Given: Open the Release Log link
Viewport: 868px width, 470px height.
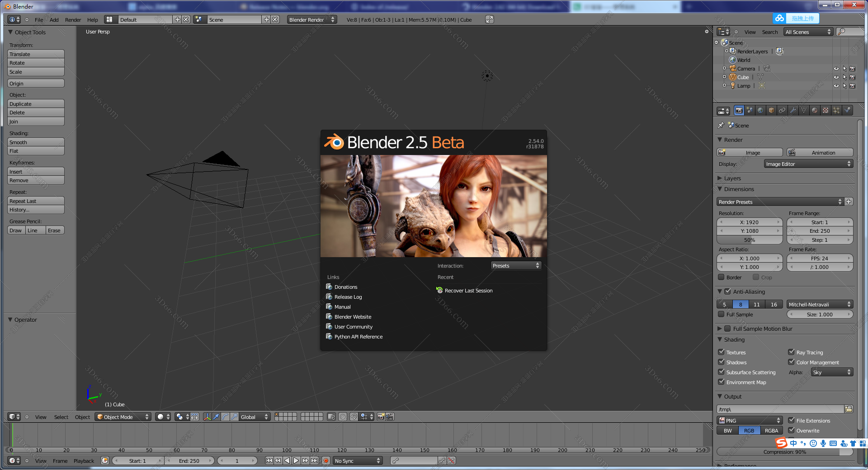Looking at the screenshot, I should coord(348,297).
